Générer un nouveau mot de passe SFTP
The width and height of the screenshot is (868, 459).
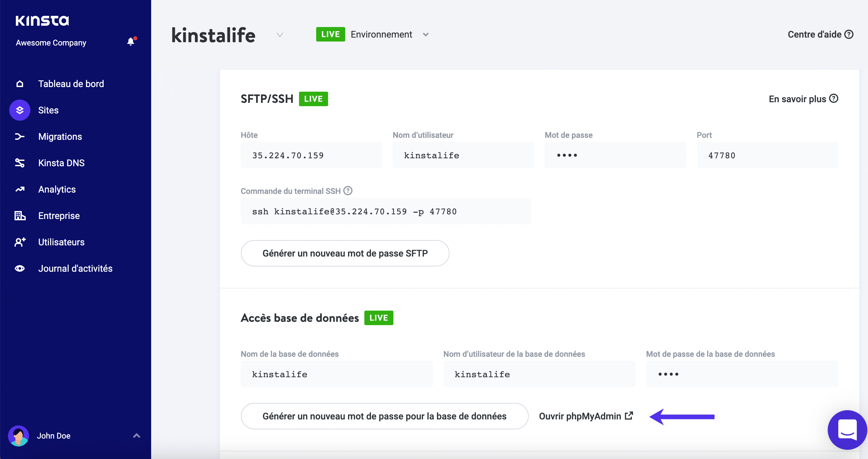344,253
